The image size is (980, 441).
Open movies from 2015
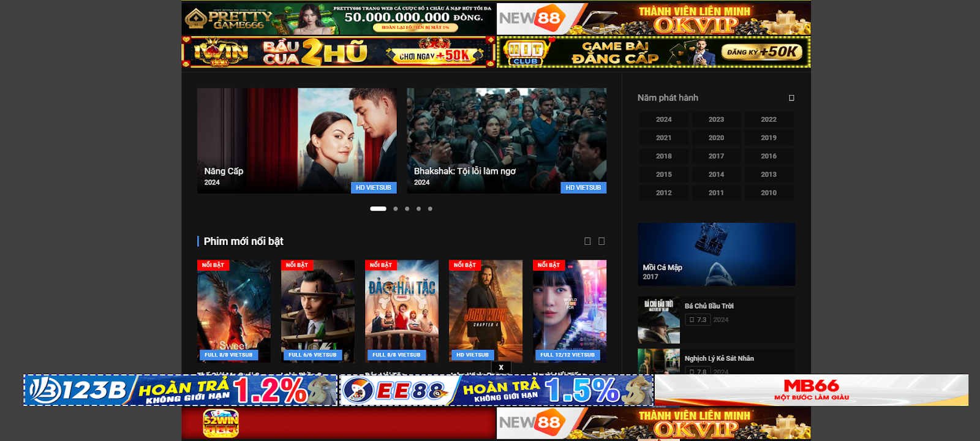tap(664, 175)
